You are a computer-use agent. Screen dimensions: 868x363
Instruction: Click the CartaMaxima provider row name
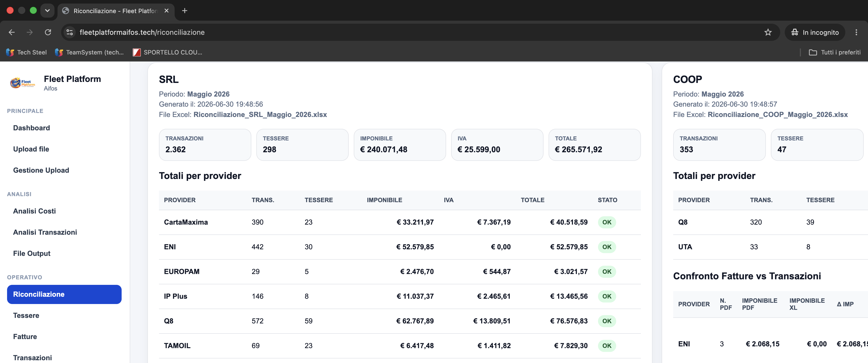[x=186, y=222]
